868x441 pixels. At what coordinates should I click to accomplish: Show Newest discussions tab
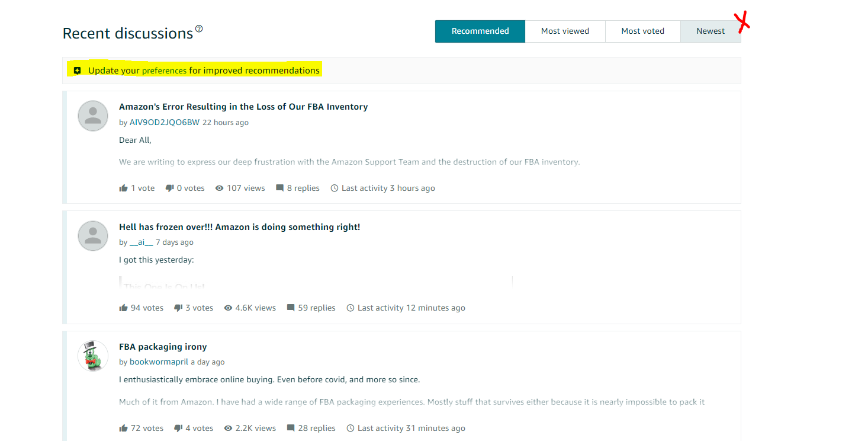(711, 31)
